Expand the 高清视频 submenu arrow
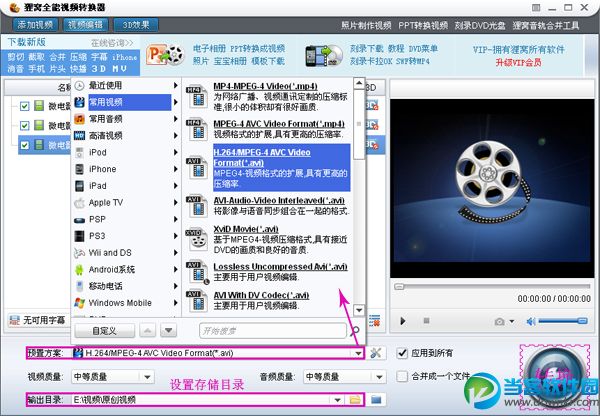This screenshot has height=416, width=600. (x=176, y=135)
